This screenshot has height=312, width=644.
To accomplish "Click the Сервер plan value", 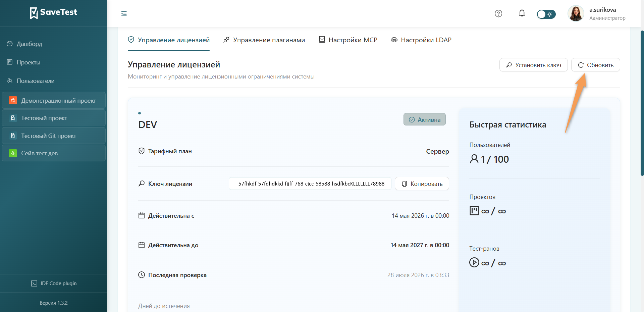I will pyautogui.click(x=438, y=151).
